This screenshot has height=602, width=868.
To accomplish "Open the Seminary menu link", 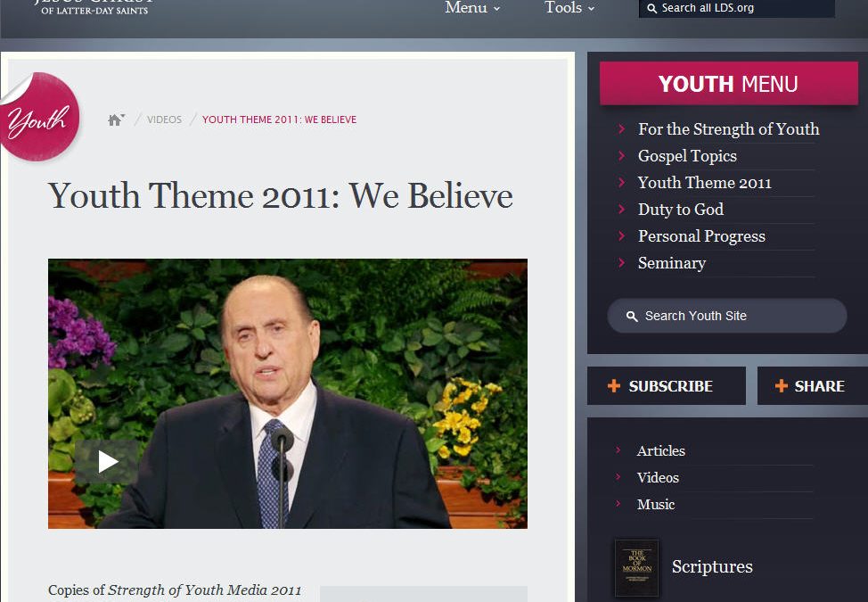I will click(671, 263).
